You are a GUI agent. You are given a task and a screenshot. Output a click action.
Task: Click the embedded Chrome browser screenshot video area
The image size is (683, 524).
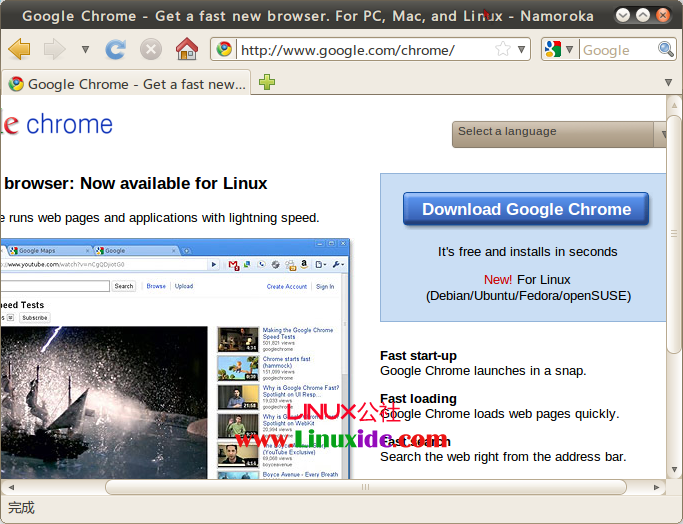point(104,403)
